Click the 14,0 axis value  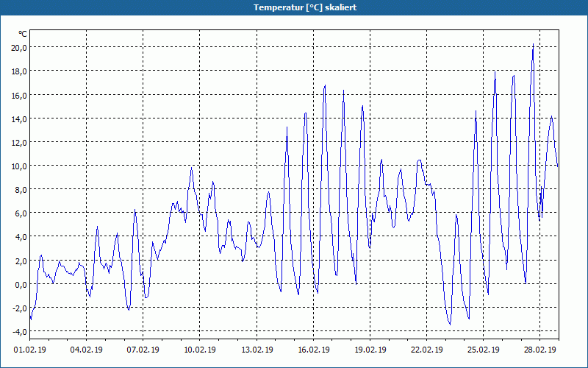click(19, 119)
